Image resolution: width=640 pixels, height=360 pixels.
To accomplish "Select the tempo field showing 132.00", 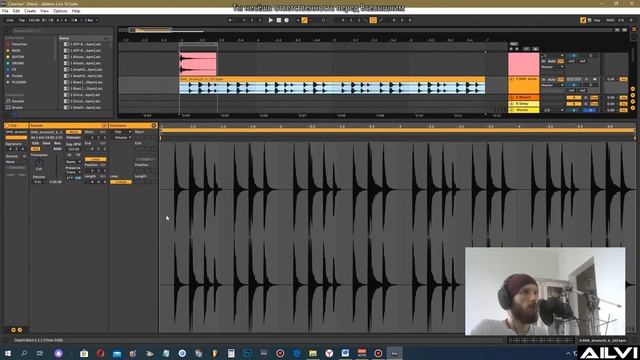I will (34, 20).
